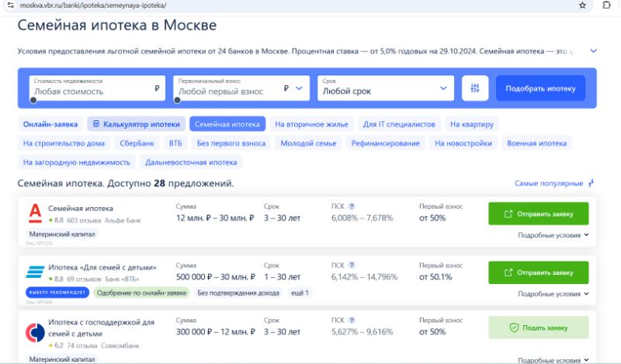This screenshot has width=621, height=364.
Task: Click the ещё 1 tag in VTB offer
Action: point(300,293)
